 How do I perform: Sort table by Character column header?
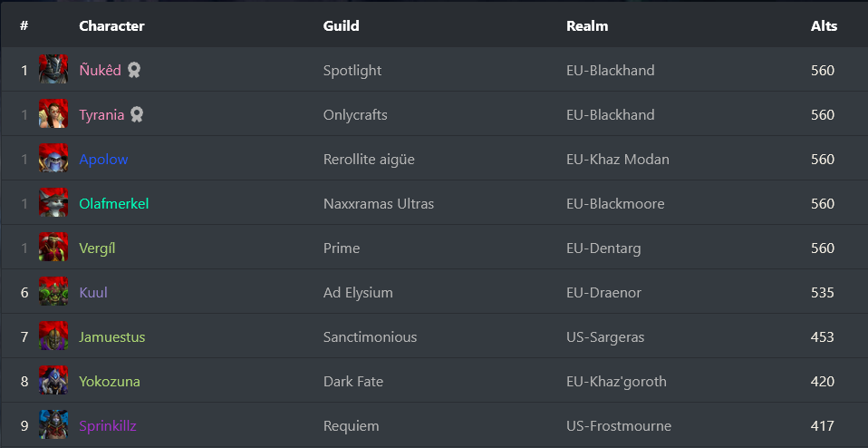[x=111, y=25]
